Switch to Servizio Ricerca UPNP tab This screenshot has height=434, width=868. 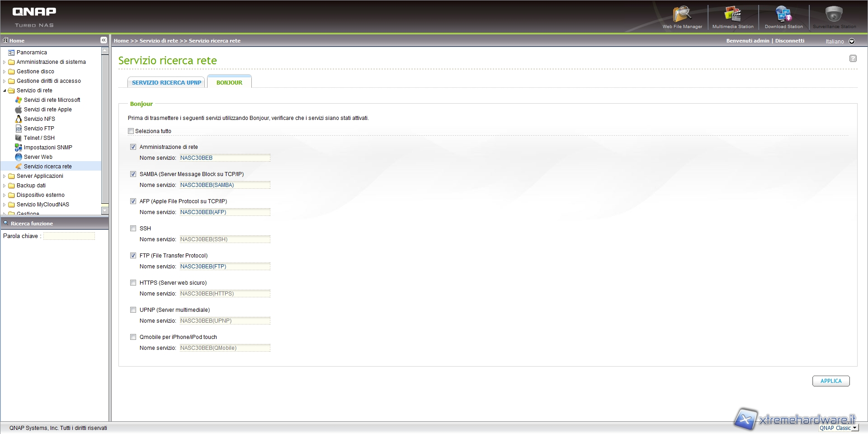pos(166,82)
